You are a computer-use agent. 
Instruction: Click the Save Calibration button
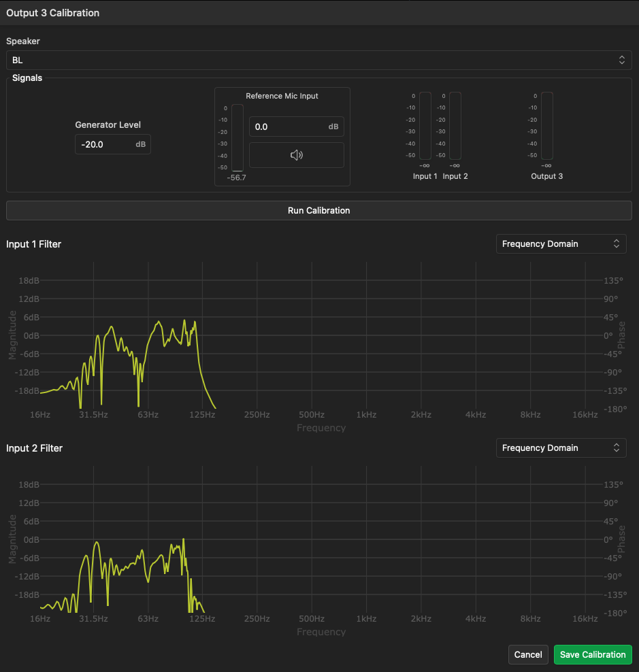point(592,654)
